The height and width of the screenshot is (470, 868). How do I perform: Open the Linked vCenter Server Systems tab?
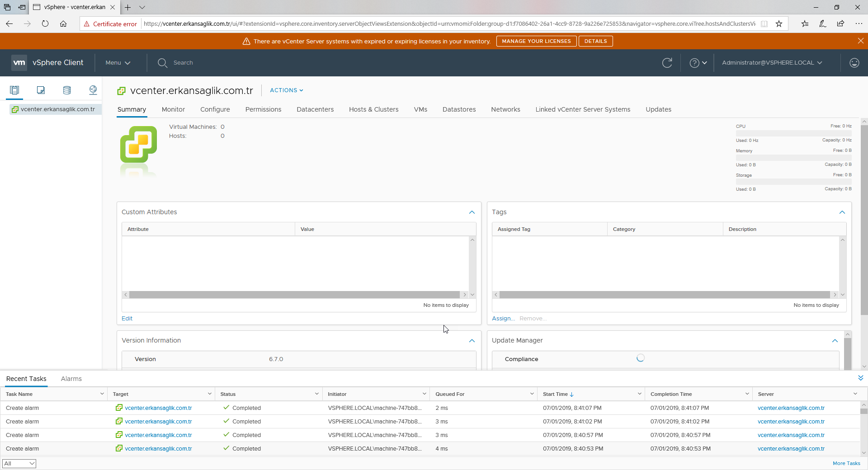[x=583, y=109]
